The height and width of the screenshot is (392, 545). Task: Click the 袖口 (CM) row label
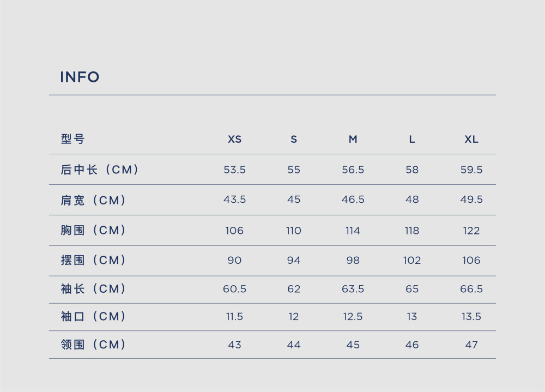point(93,316)
